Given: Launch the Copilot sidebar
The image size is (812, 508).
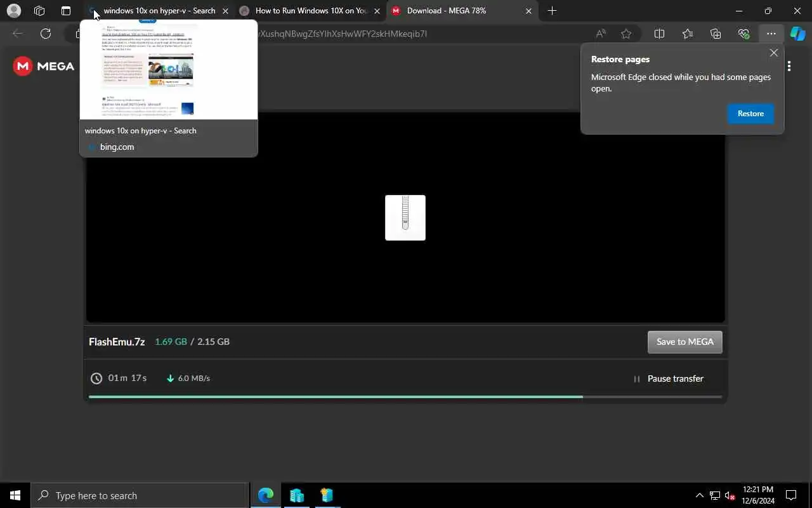Looking at the screenshot, I should pos(797,34).
